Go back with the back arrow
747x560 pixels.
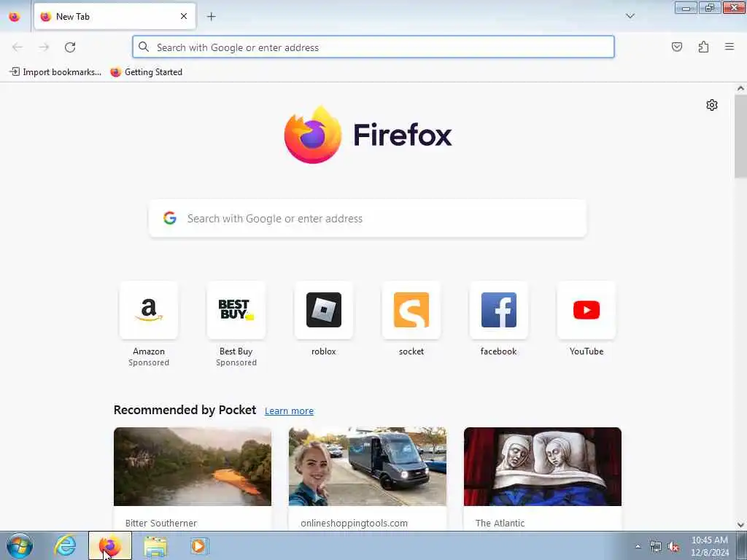click(18, 47)
